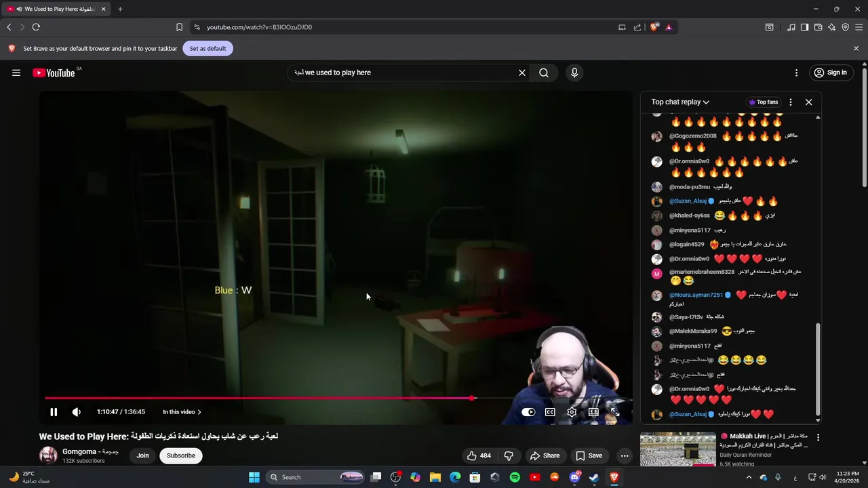Join the Gomgoma channel membership
868x488 pixels.
pos(142,455)
